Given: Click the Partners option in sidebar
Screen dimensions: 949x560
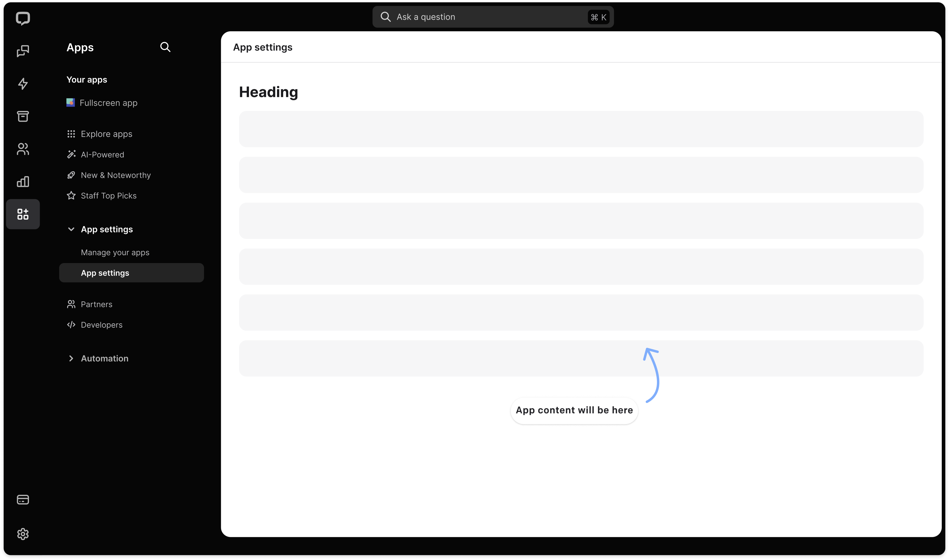Looking at the screenshot, I should (96, 303).
